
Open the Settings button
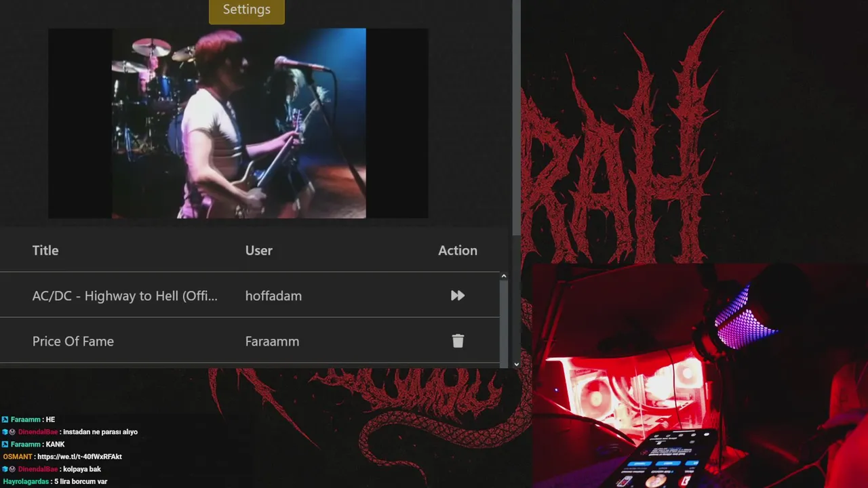pyautogui.click(x=247, y=11)
